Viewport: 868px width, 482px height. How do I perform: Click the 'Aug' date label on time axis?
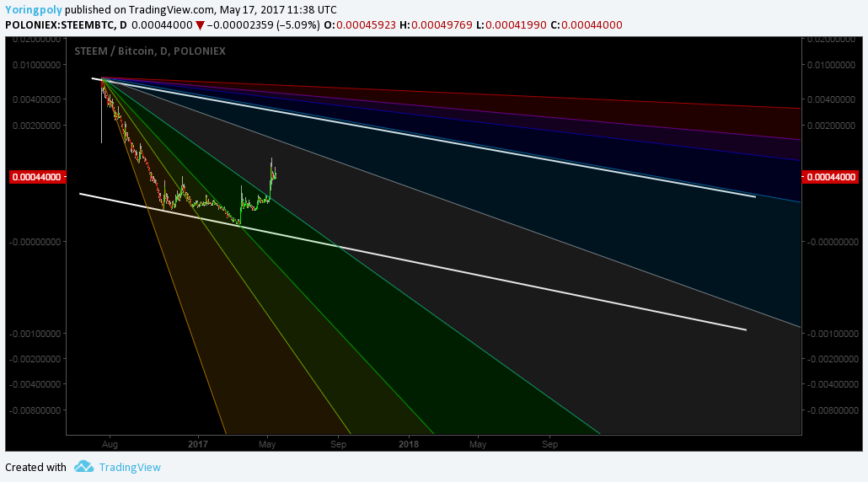[x=110, y=444]
